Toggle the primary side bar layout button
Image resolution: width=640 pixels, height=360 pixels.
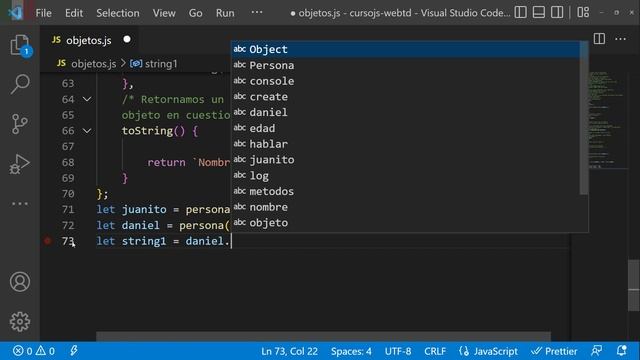(520, 13)
